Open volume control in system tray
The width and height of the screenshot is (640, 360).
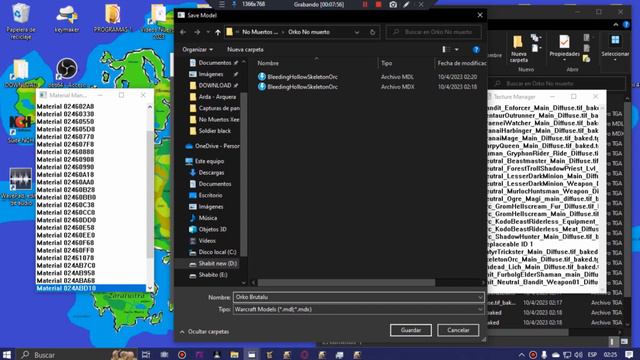(578, 355)
